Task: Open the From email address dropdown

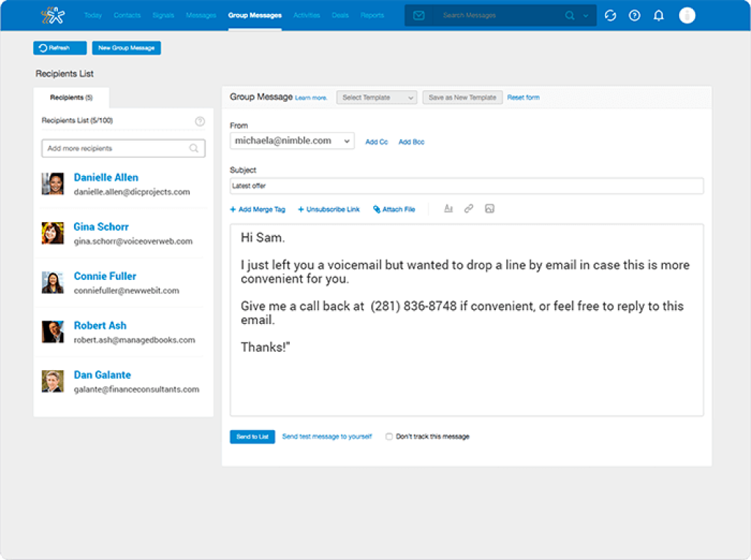Action: pos(292,141)
